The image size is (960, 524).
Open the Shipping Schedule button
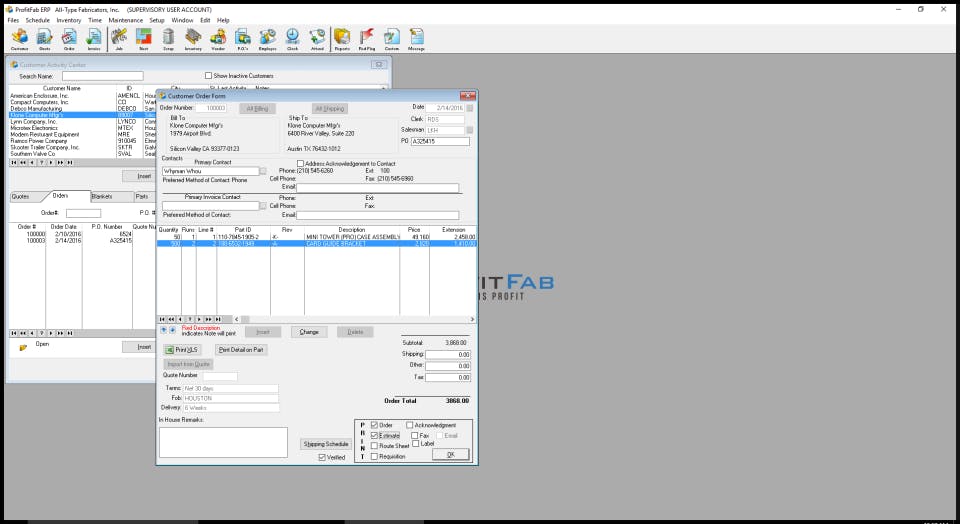pos(326,444)
